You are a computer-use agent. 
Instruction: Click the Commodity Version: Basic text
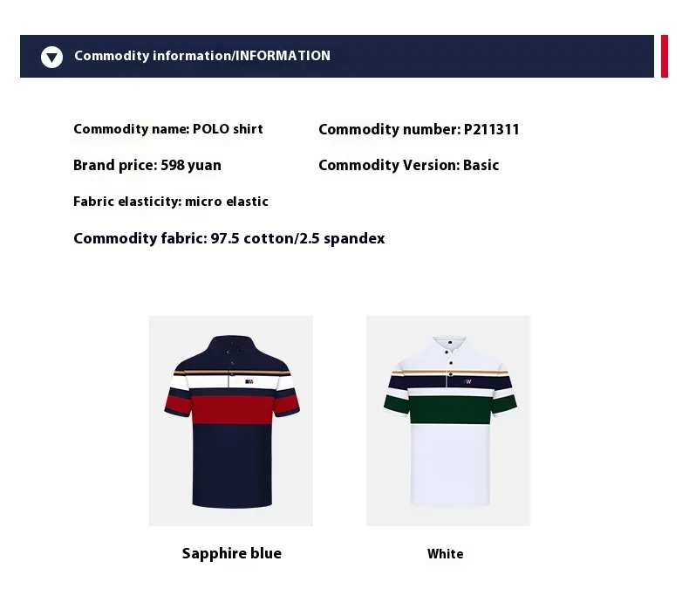(x=409, y=165)
